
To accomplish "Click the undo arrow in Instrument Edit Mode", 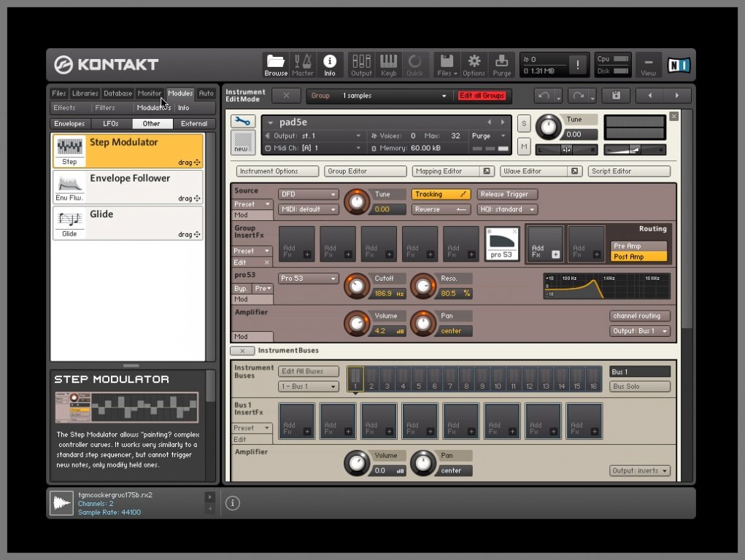I will pyautogui.click(x=544, y=96).
